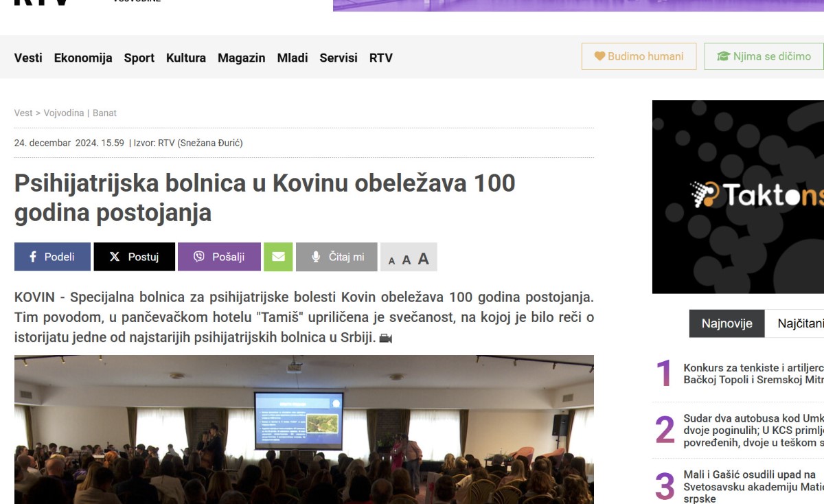This screenshot has height=504, width=824.
Task: Select the largest font size A
Action: click(424, 258)
